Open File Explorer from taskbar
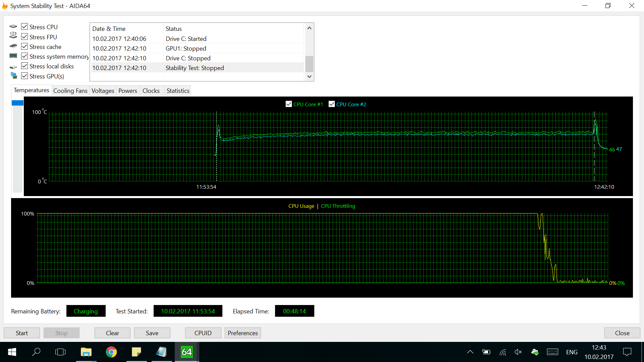The image size is (644, 362). click(x=86, y=352)
